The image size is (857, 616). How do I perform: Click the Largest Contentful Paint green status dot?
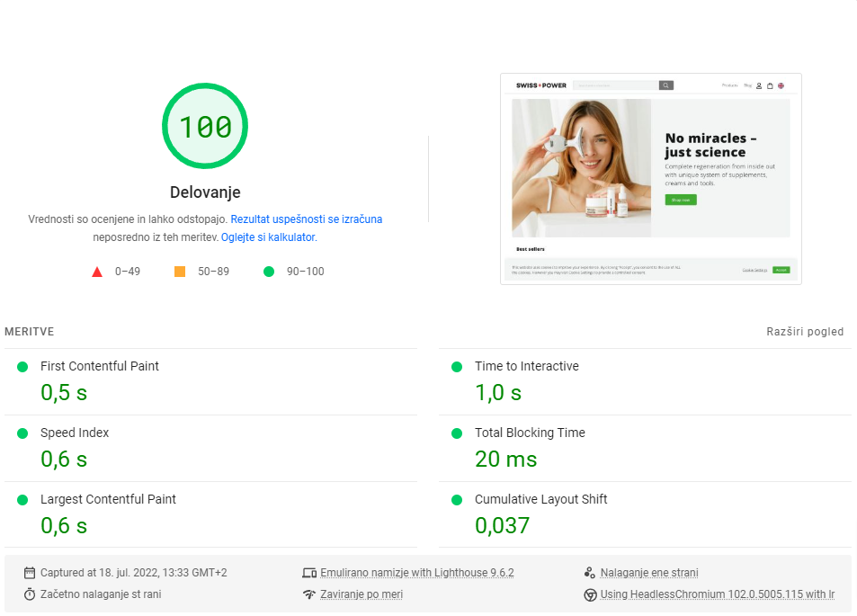[x=22, y=500]
